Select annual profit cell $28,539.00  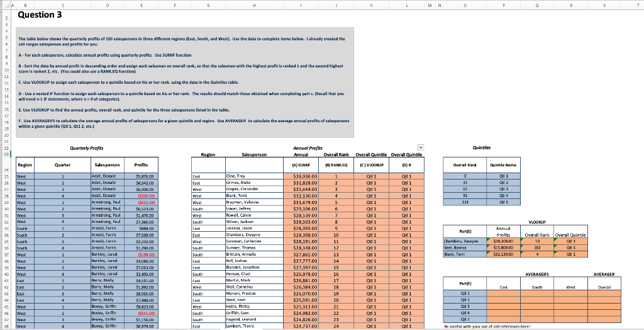tap(301, 215)
